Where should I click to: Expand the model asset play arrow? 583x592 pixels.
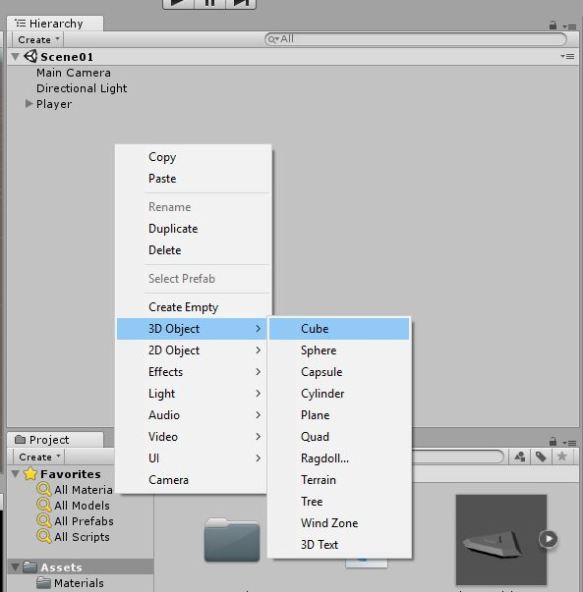coord(548,539)
